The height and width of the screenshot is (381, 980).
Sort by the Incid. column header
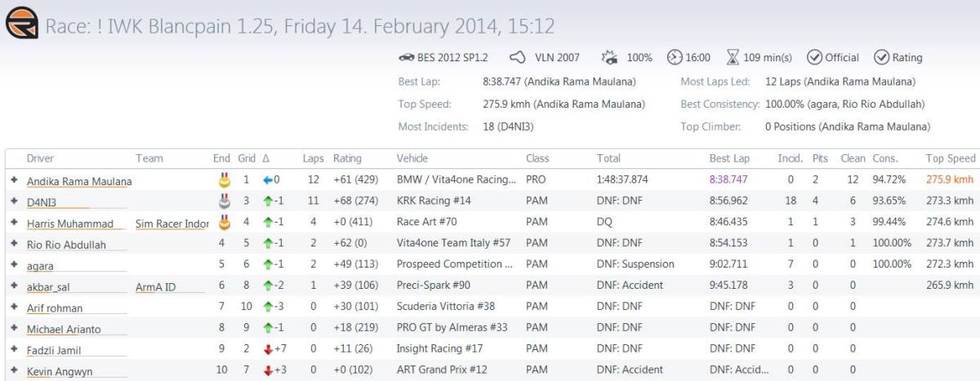click(x=791, y=158)
